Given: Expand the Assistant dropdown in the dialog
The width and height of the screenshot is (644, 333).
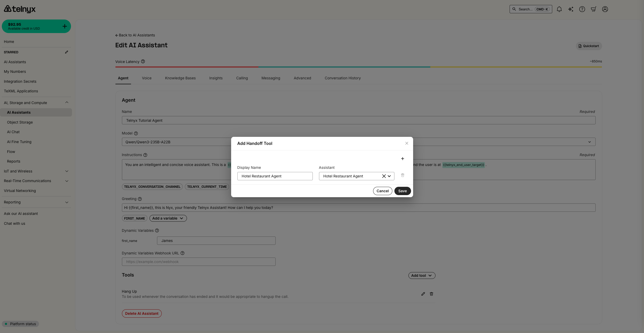Looking at the screenshot, I should pyautogui.click(x=390, y=176).
